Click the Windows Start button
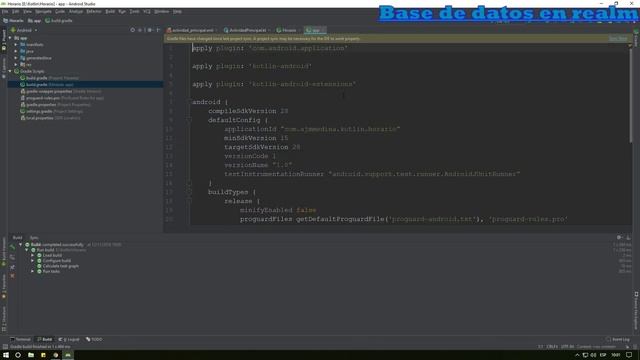Screen dimensions: 640x360 pos(6,355)
